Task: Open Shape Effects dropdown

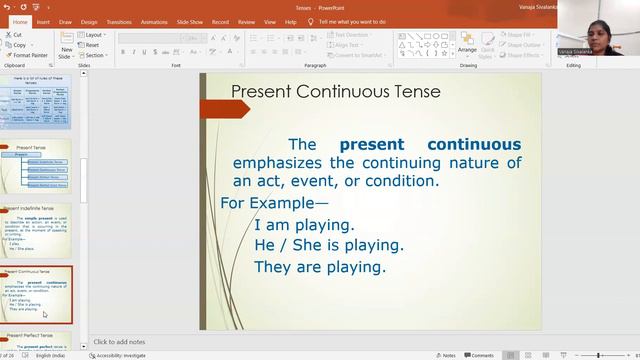Action: [x=521, y=55]
